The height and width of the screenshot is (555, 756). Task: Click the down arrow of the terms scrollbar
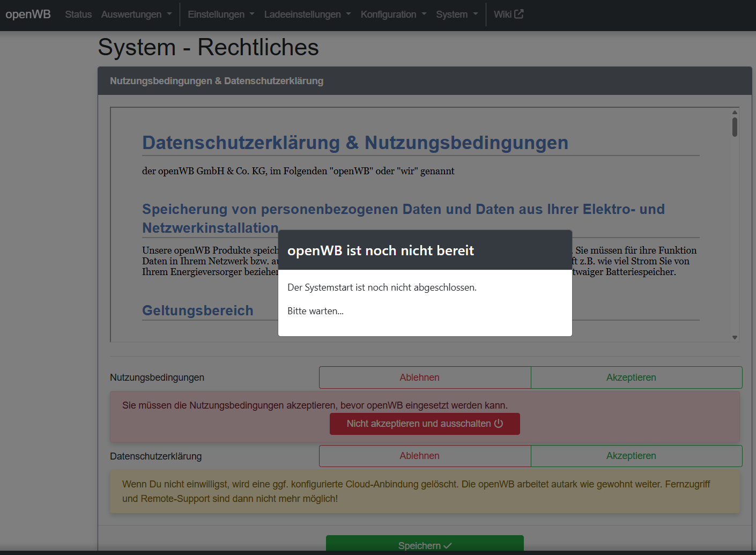point(735,337)
